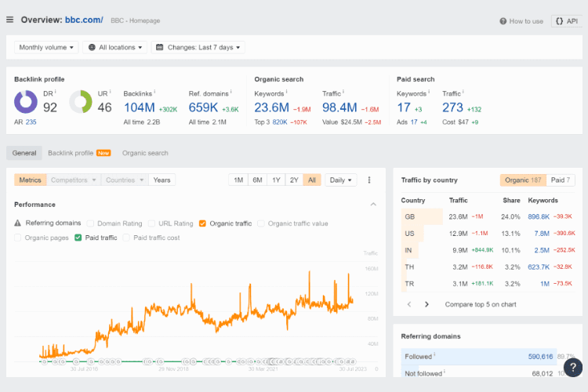Click the Referring domains warning triangle icon
Image resolution: width=588 pixels, height=392 pixels.
(x=17, y=223)
